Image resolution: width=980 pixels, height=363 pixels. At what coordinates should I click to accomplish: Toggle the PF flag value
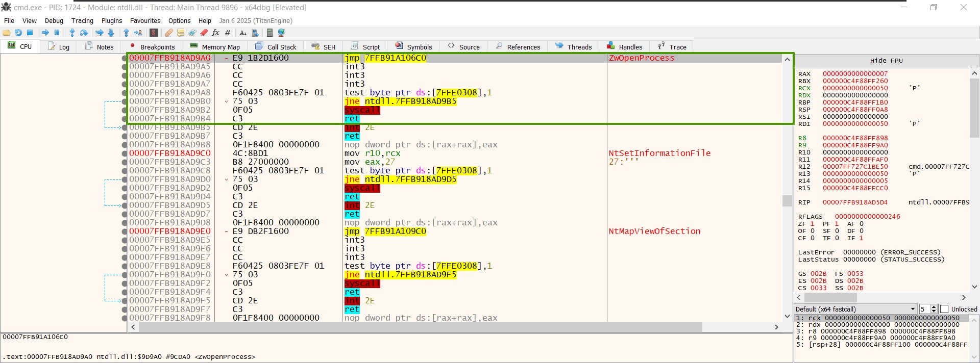837,224
